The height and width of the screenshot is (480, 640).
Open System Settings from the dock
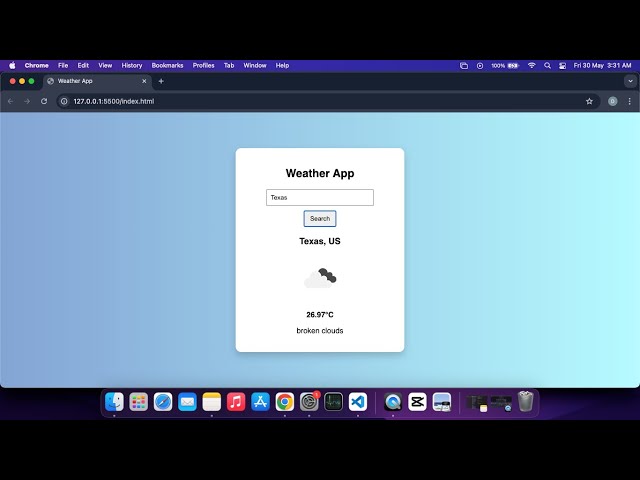coord(309,402)
